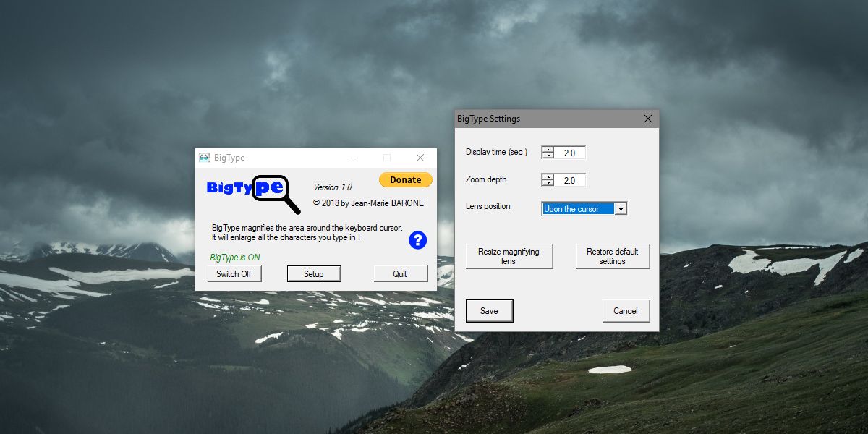Viewport: 868px width, 434px height.
Task: Click the 'BigType is ON' status text
Action: [235, 258]
